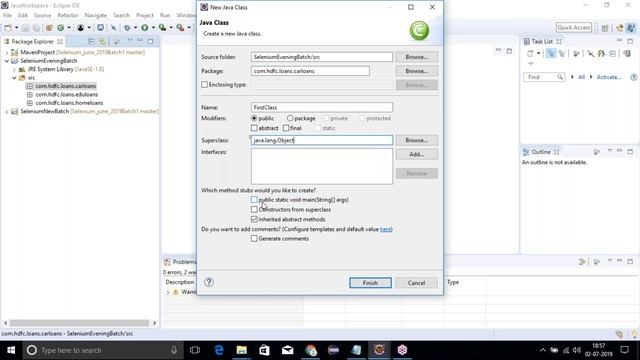Click Browse button for Superclass
640x360 pixels.
(416, 140)
